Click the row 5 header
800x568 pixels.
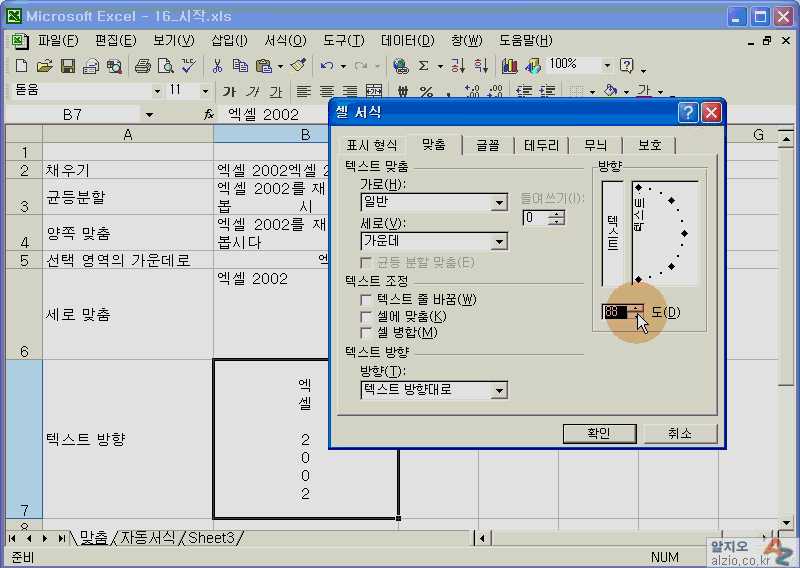coord(23,260)
